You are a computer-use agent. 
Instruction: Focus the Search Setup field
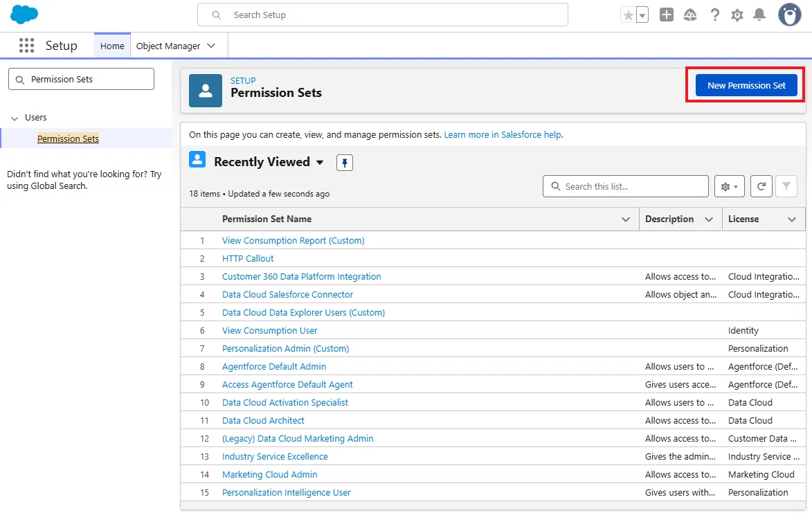(382, 15)
